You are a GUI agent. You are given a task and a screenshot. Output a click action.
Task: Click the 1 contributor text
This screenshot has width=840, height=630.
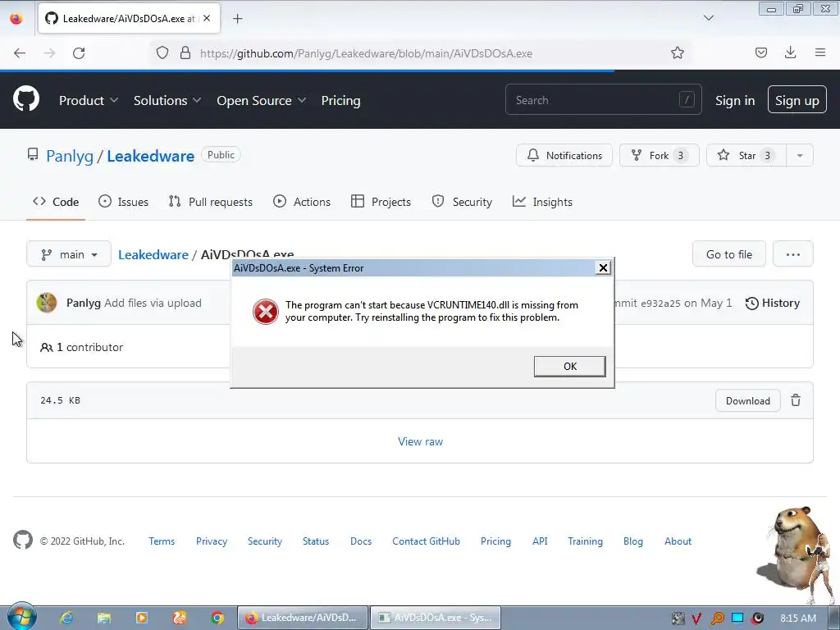[89, 347]
